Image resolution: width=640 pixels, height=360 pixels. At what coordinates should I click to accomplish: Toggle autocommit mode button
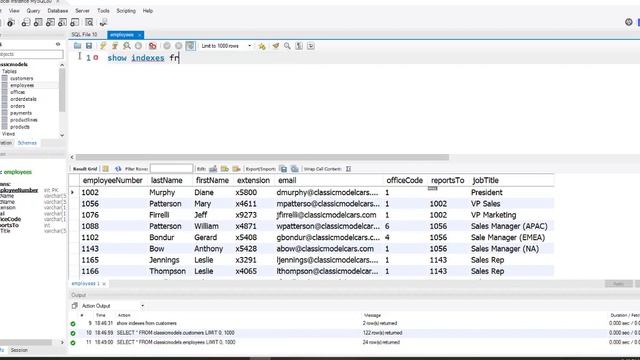point(190,46)
